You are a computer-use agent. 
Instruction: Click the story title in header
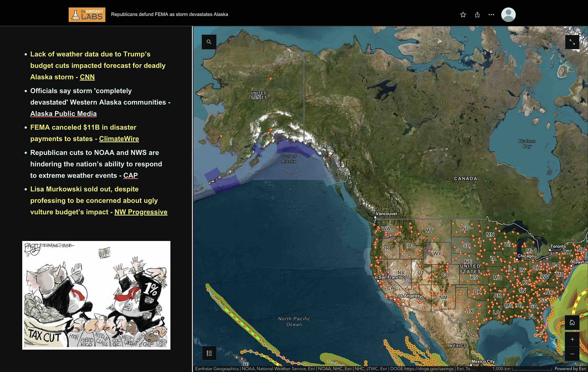[170, 14]
